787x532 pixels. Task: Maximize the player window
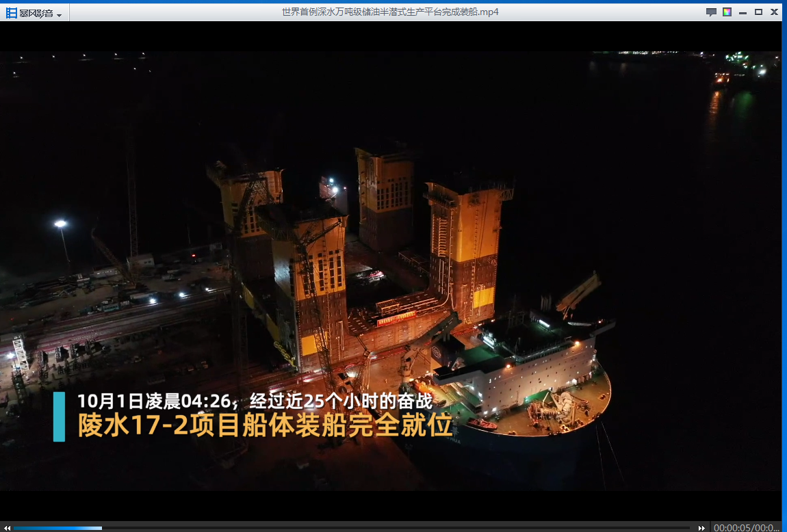[758, 12]
